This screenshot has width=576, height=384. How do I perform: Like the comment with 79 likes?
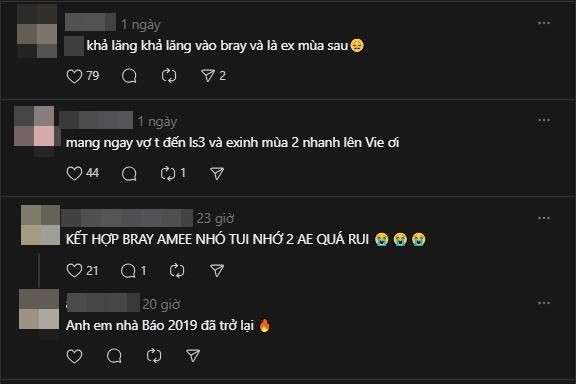(x=74, y=76)
